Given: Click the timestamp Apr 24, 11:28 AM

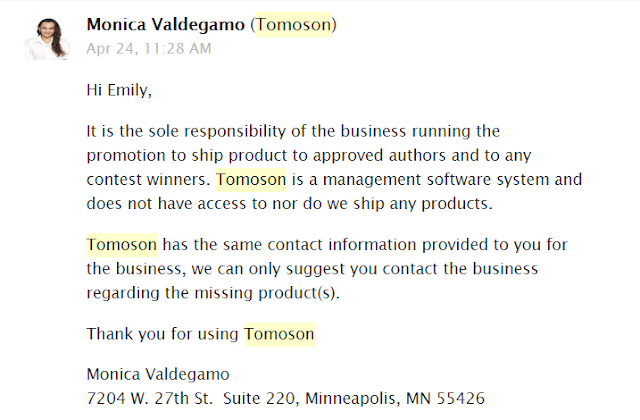Looking at the screenshot, I should 149,49.
